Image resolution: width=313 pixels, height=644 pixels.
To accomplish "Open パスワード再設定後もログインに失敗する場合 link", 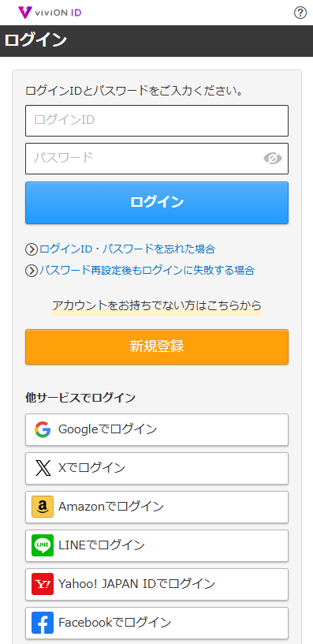I will pos(147,271).
